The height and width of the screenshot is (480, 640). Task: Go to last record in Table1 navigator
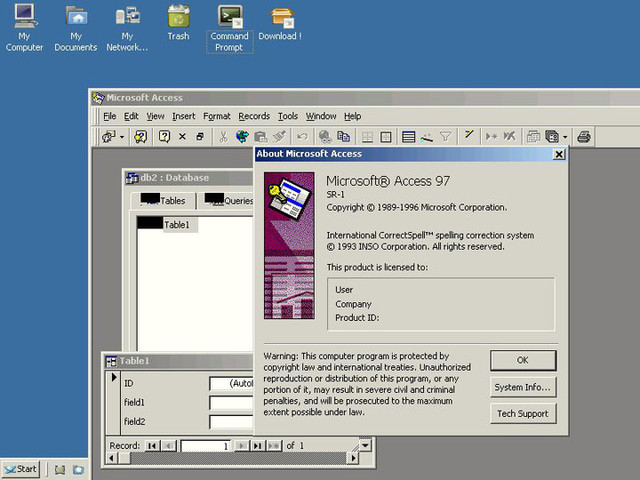[x=258, y=446]
